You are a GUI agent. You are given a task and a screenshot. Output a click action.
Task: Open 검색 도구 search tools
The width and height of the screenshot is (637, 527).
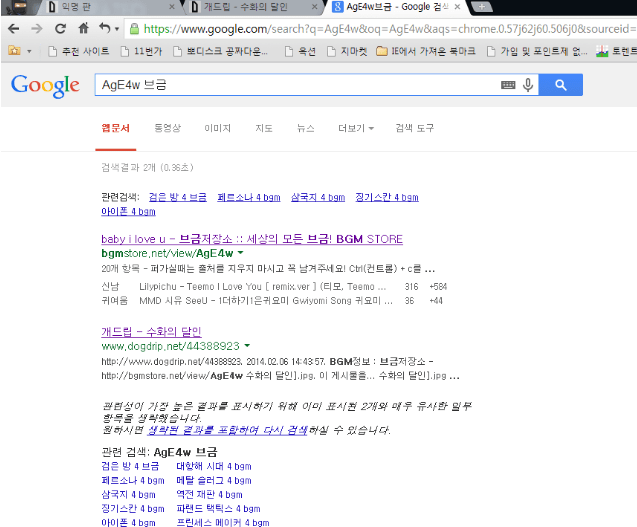pos(415,128)
